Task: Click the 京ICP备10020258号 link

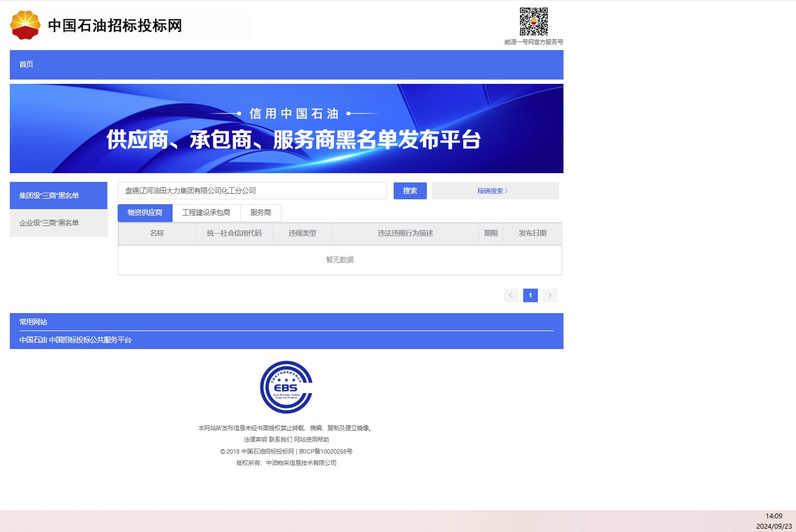Action: [326, 451]
